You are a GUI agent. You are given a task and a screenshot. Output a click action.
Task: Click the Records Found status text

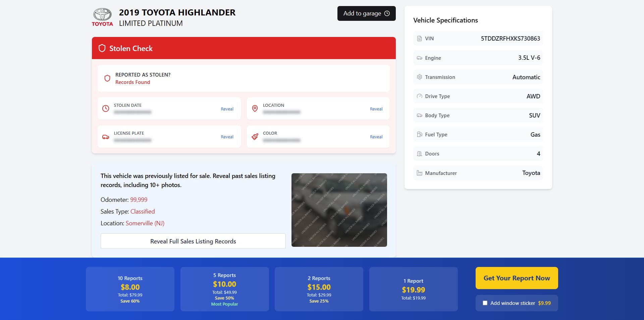pos(133,82)
